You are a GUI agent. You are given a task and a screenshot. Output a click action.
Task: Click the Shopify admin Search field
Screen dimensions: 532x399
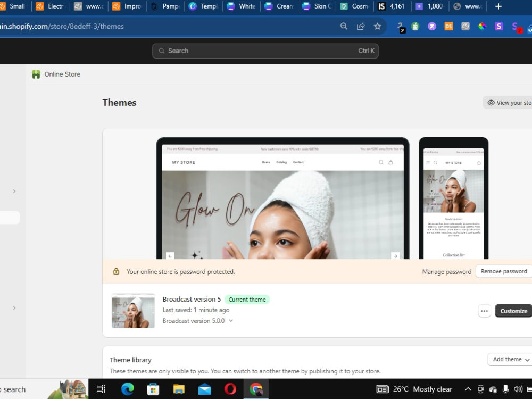tap(265, 51)
